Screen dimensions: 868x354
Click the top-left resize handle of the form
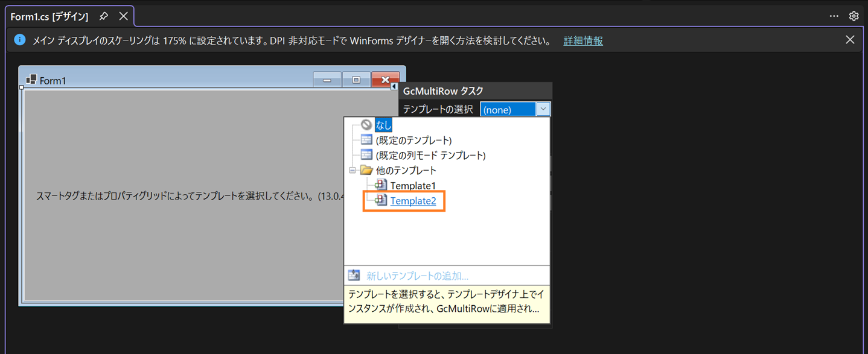click(21, 87)
